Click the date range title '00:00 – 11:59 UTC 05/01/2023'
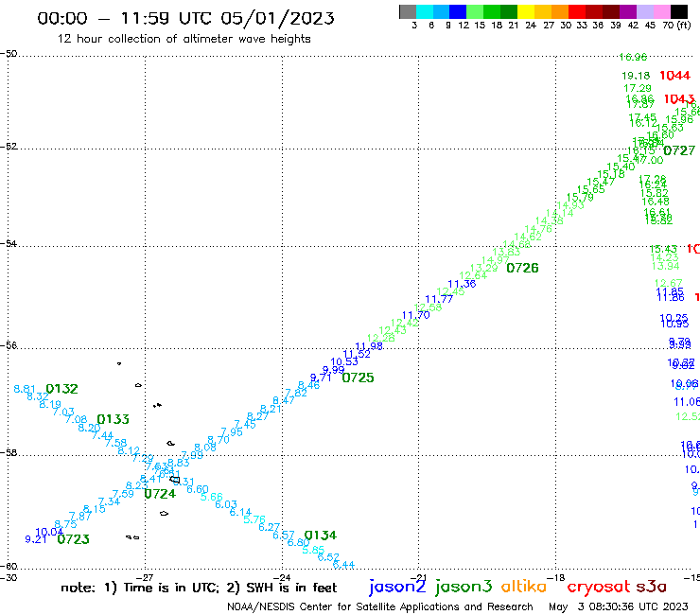This screenshot has width=700, height=615. 185,18
